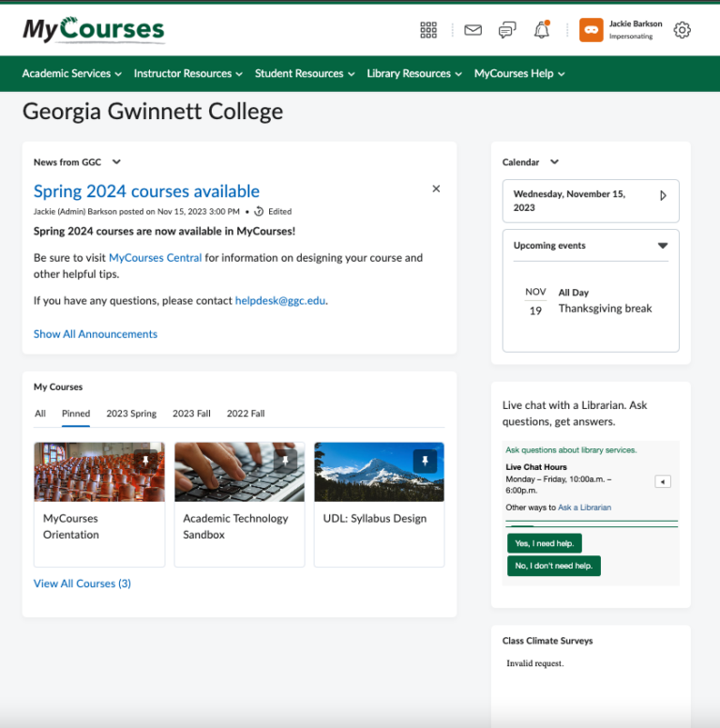Follow the MyCourses Central link
720x728 pixels.
[156, 258]
